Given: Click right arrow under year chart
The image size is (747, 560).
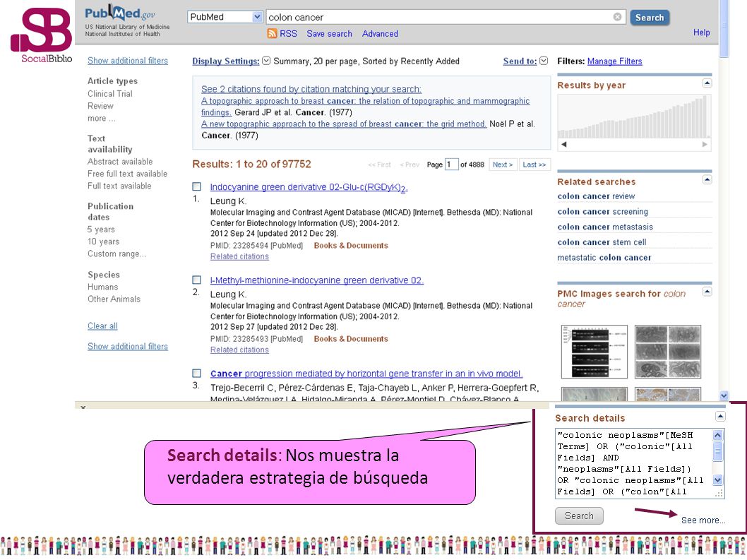Looking at the screenshot, I should coord(705,144).
